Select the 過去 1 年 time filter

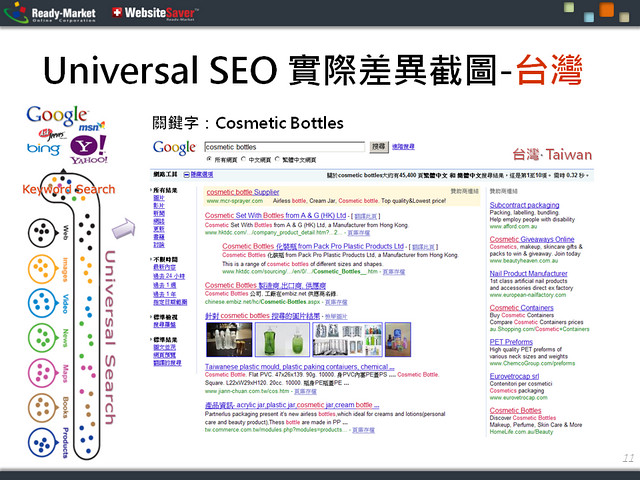(164, 294)
